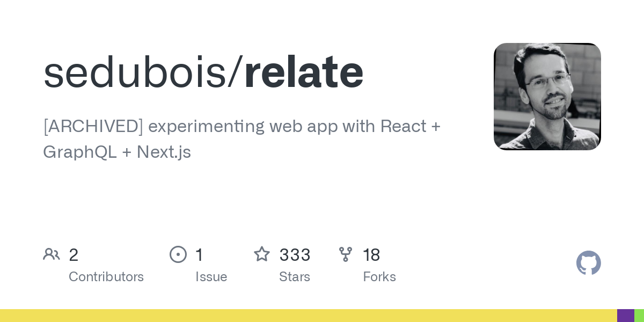
Task: Click the issue count number 1
Action: [199, 255]
